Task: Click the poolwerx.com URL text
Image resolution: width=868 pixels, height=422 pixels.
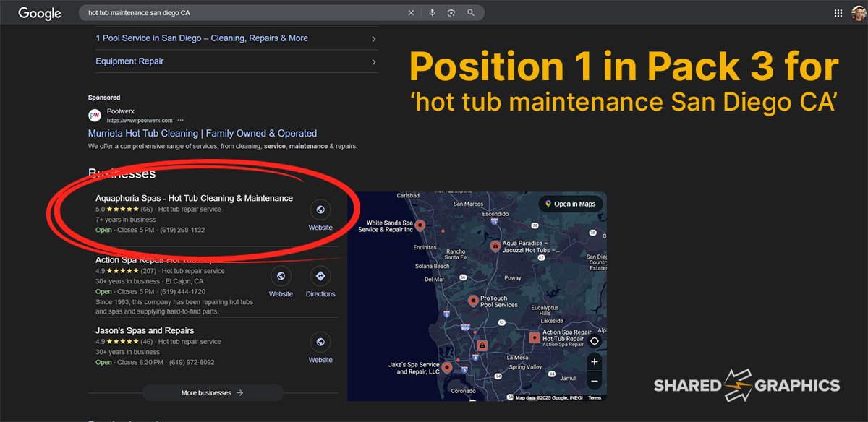Action: click(x=140, y=120)
